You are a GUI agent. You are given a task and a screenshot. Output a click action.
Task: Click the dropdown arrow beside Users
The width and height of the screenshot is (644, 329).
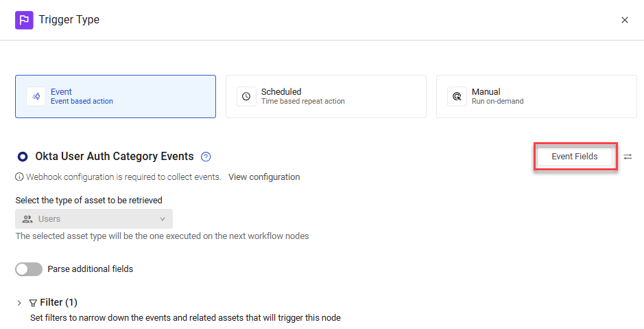pyautogui.click(x=163, y=219)
